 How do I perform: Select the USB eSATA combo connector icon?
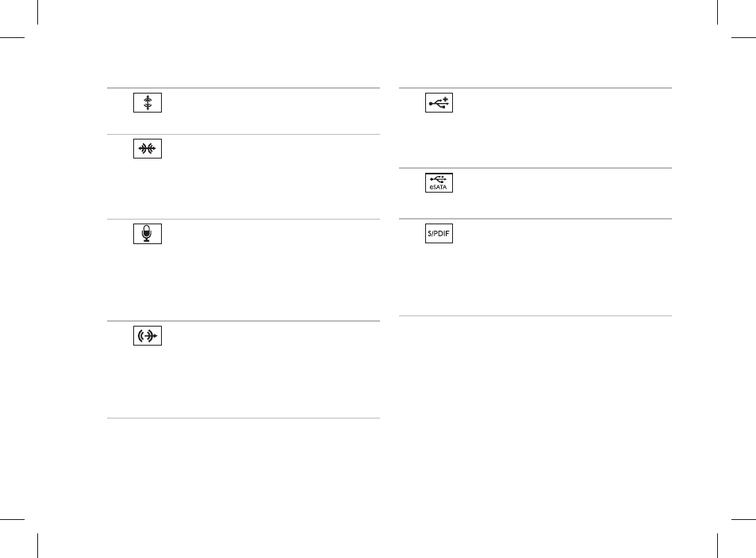[x=439, y=182]
